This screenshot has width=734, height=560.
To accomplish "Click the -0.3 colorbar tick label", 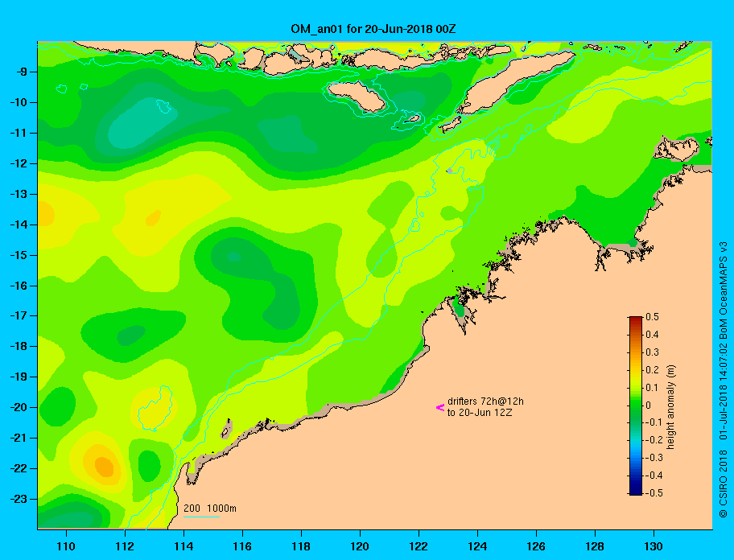I will pos(654,458).
